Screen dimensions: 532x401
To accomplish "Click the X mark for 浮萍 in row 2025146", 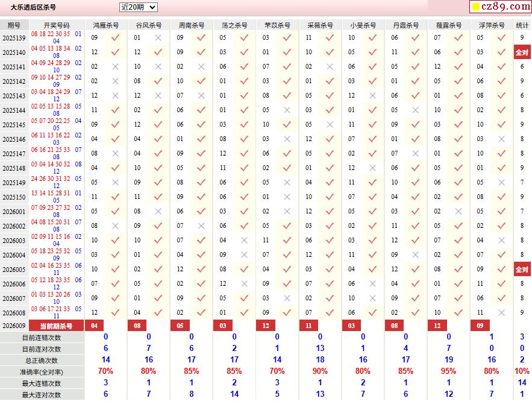I will [501, 139].
